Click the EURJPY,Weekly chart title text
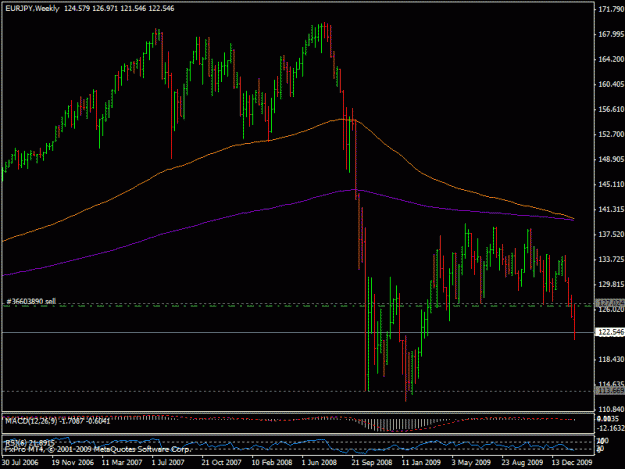The image size is (625, 469). point(32,8)
